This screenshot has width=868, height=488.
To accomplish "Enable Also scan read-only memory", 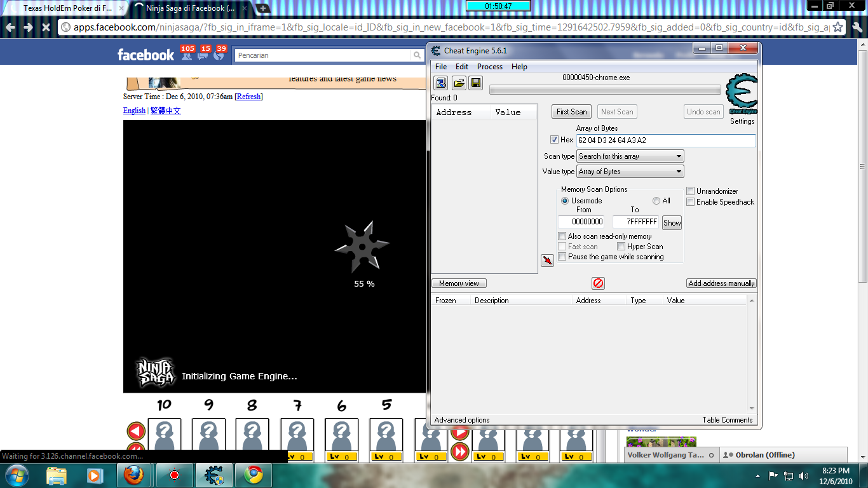I will point(562,236).
